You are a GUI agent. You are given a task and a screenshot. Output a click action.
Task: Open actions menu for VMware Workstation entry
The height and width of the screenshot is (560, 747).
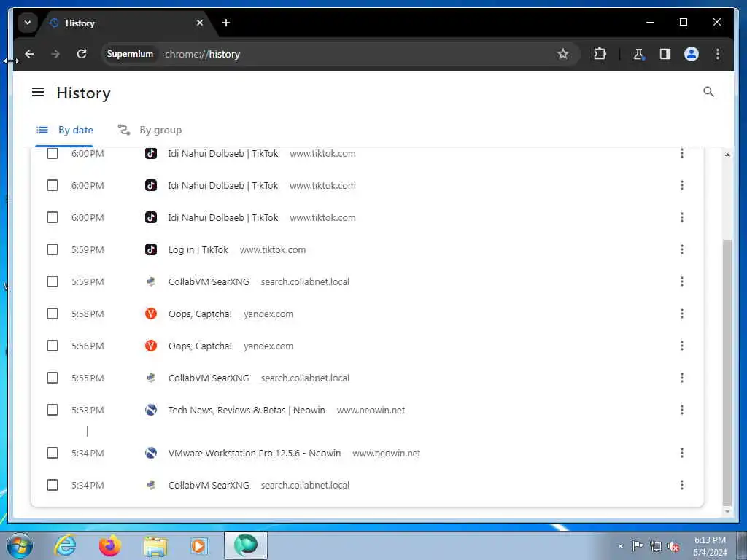[682, 453]
